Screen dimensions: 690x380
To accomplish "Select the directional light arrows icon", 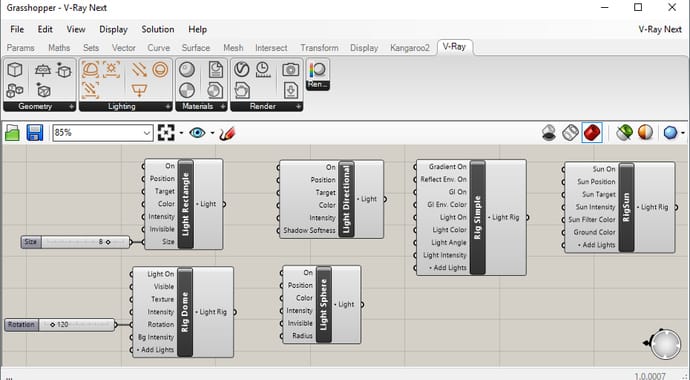I will [139, 69].
